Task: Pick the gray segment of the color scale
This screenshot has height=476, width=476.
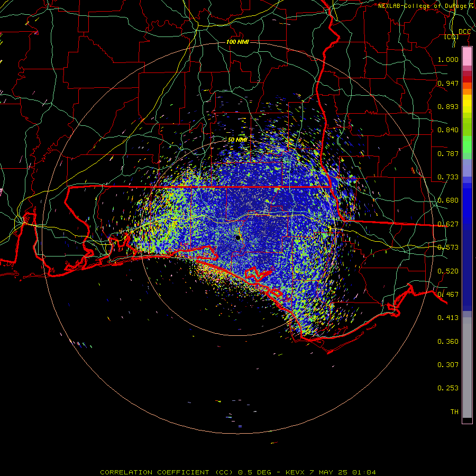Action: click(x=467, y=368)
